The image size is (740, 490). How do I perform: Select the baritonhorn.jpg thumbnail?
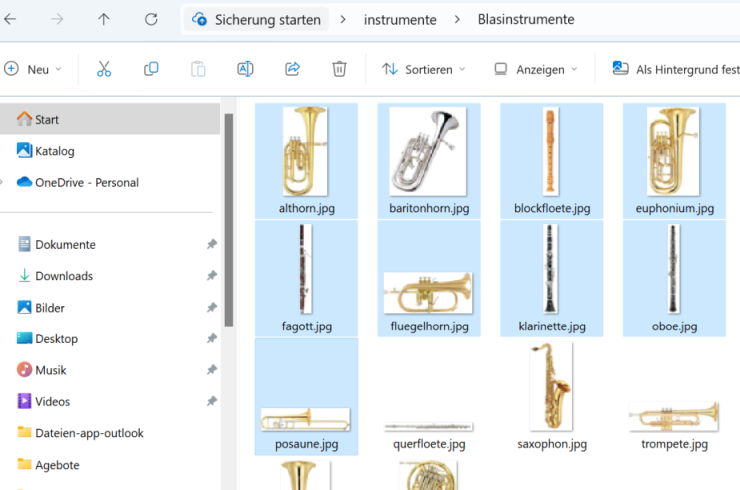pyautogui.click(x=428, y=152)
